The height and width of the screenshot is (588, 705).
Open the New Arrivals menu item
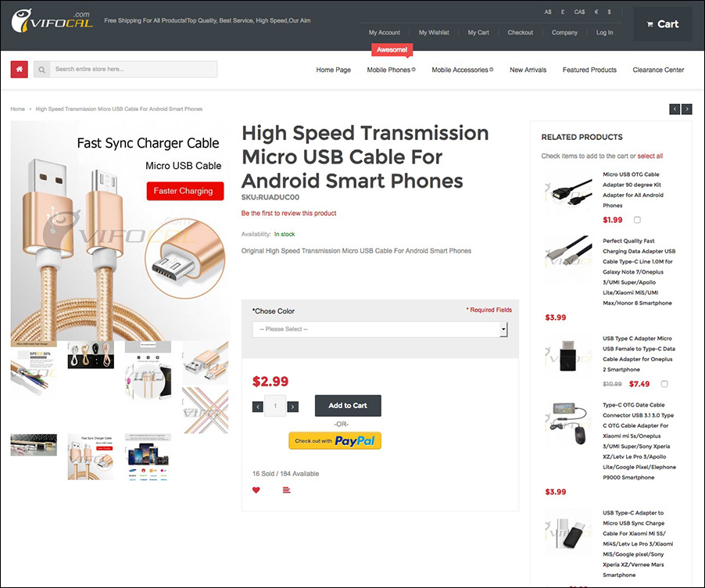click(x=528, y=70)
